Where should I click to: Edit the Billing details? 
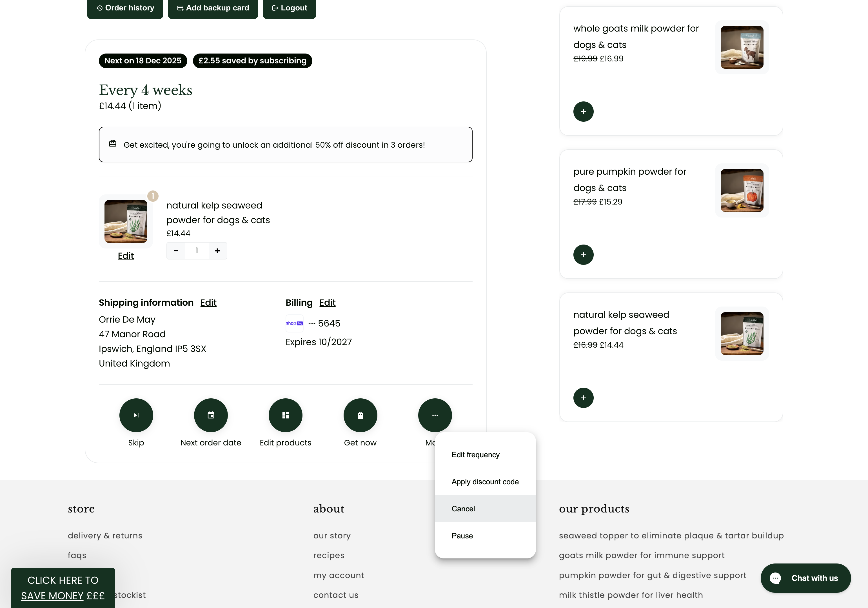(327, 303)
